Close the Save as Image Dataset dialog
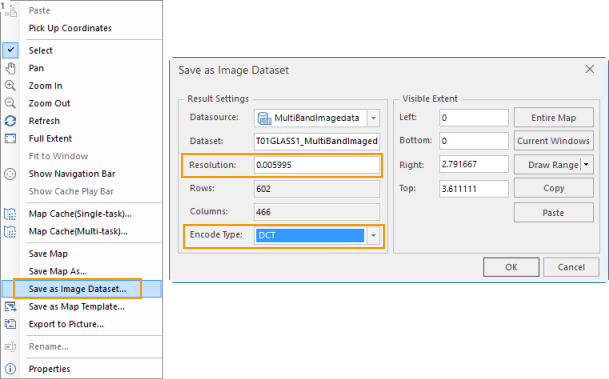The image size is (609, 379). 590,70
